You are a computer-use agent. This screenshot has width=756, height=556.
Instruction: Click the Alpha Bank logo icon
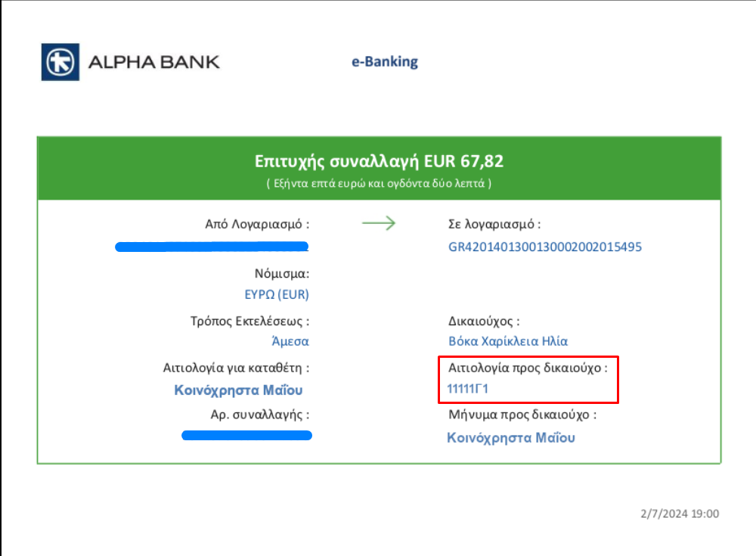60,62
